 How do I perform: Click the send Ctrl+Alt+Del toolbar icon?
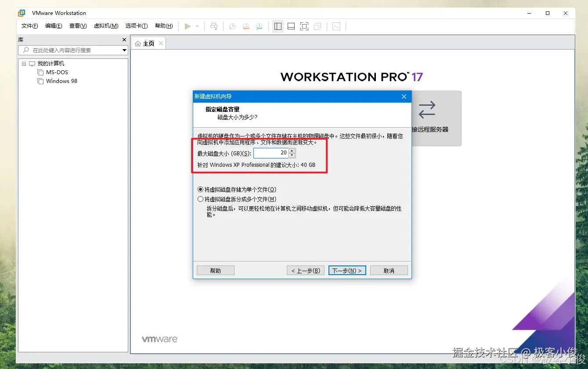[214, 26]
